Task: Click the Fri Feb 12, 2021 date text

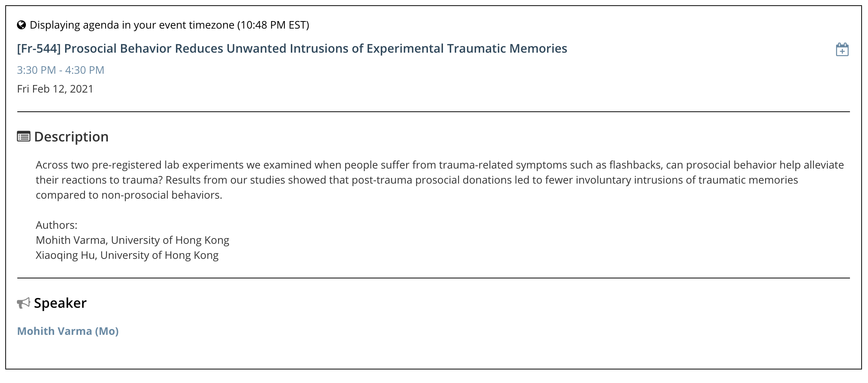Action: click(55, 89)
